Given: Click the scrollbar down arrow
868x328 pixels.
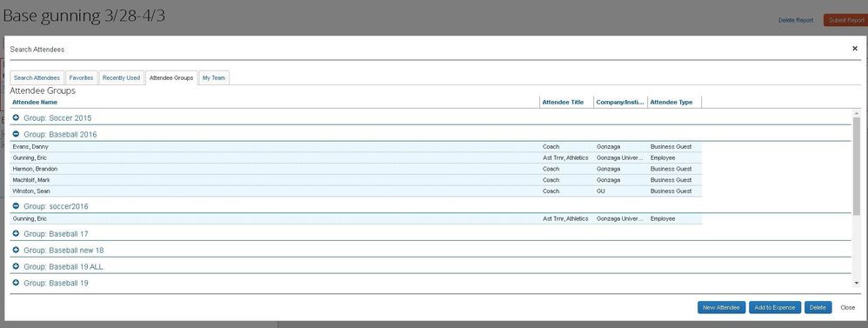Looking at the screenshot, I should click(857, 283).
